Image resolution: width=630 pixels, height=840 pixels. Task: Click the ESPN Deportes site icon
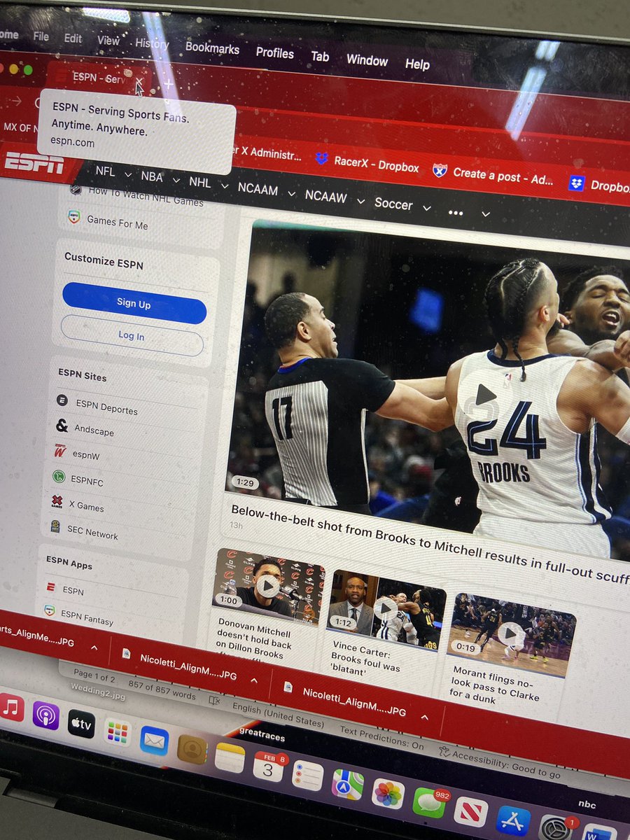coord(62,400)
